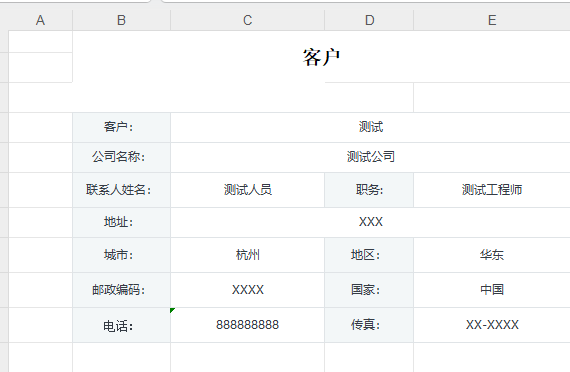The image size is (570, 372).
Task: Click the fax value cell XX-XXXX
Action: [492, 325]
